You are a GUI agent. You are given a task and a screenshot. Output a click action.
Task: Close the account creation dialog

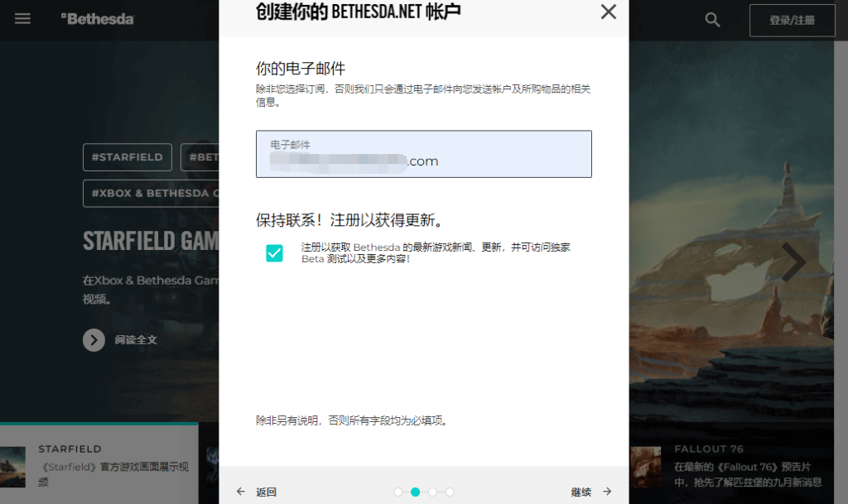point(609,12)
